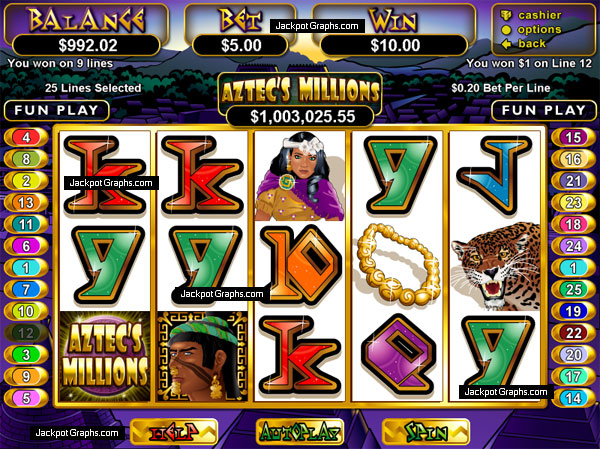Select the yellow line 2 color marker
The width and height of the screenshot is (600, 449).
coord(26,181)
